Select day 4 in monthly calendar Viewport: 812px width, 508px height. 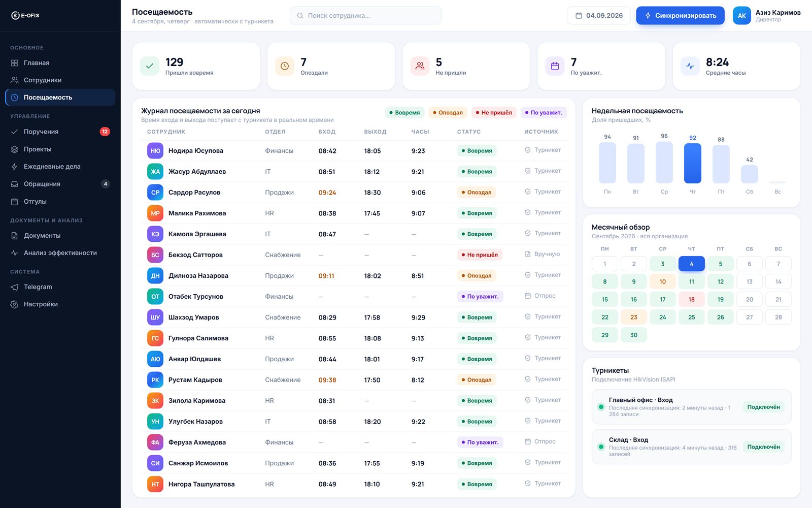pos(691,264)
